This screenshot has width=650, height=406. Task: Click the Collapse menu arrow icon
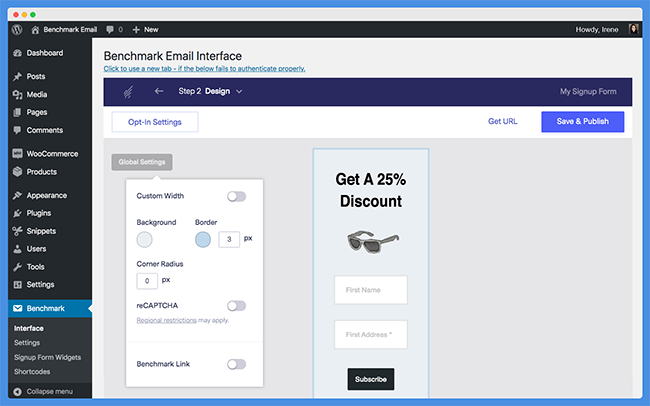17,391
